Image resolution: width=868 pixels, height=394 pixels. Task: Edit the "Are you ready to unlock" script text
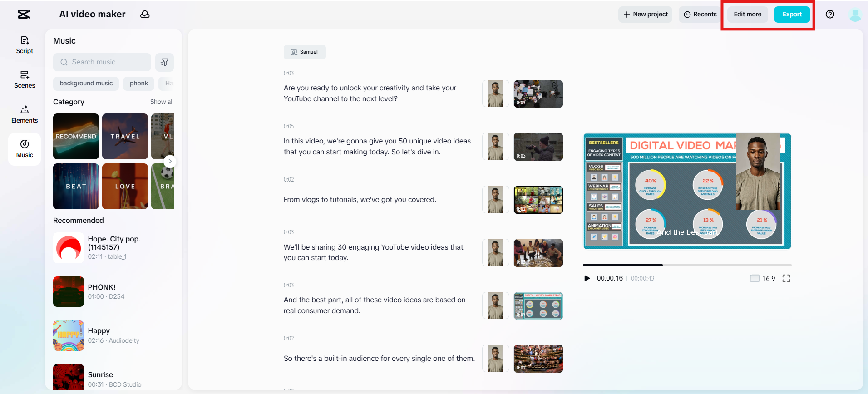pos(370,94)
